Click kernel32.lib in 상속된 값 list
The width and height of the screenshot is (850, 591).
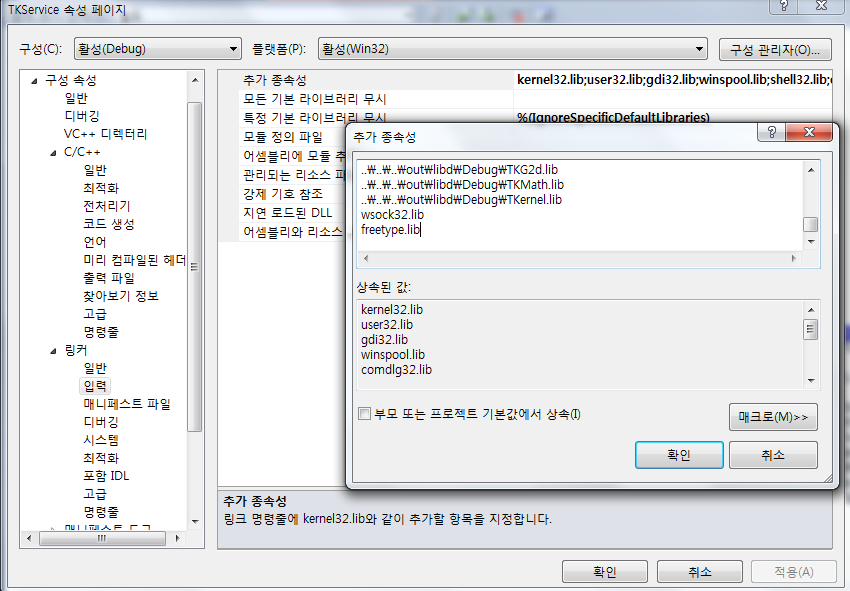(x=392, y=310)
